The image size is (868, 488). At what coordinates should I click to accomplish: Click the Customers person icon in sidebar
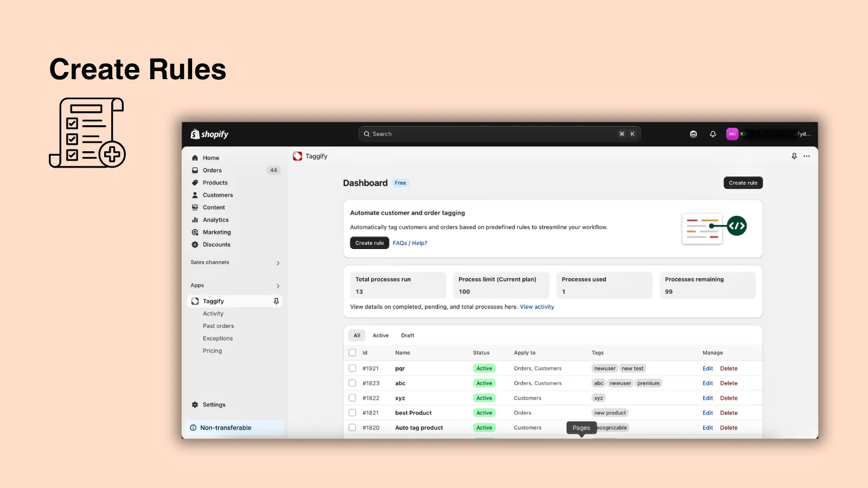click(195, 195)
